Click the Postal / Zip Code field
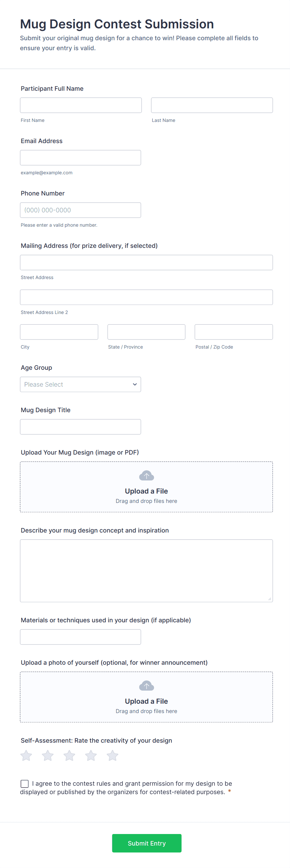The width and height of the screenshot is (290, 868). coord(234,331)
